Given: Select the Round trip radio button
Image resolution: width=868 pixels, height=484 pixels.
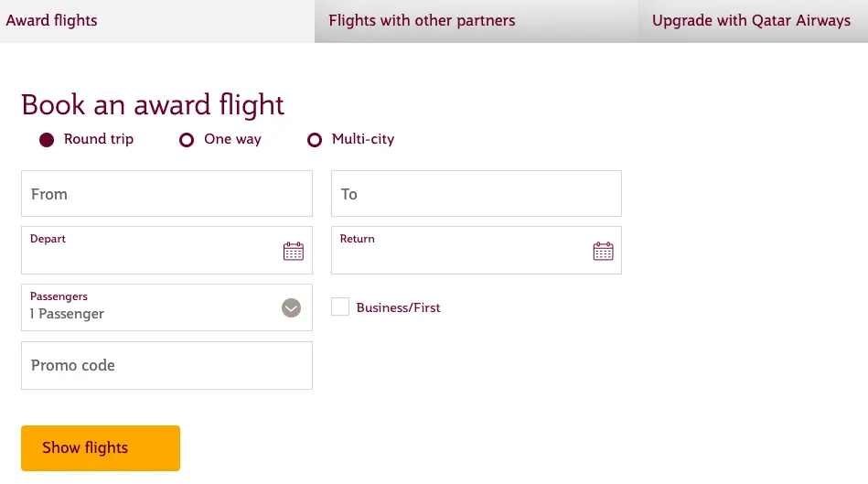Looking at the screenshot, I should click(47, 140).
